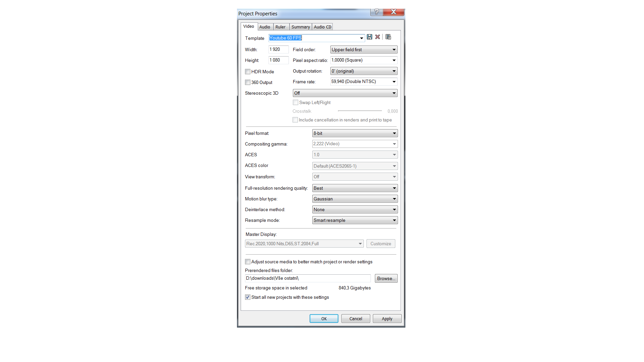644x362 pixels.
Task: Uncheck Start all new projects with these settings
Action: tap(248, 297)
